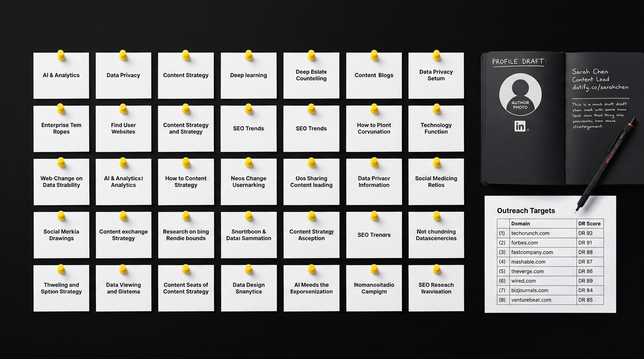The image size is (644, 359).
Task: Open 'SEO Reseach Wraviaation' card
Action: click(436, 288)
